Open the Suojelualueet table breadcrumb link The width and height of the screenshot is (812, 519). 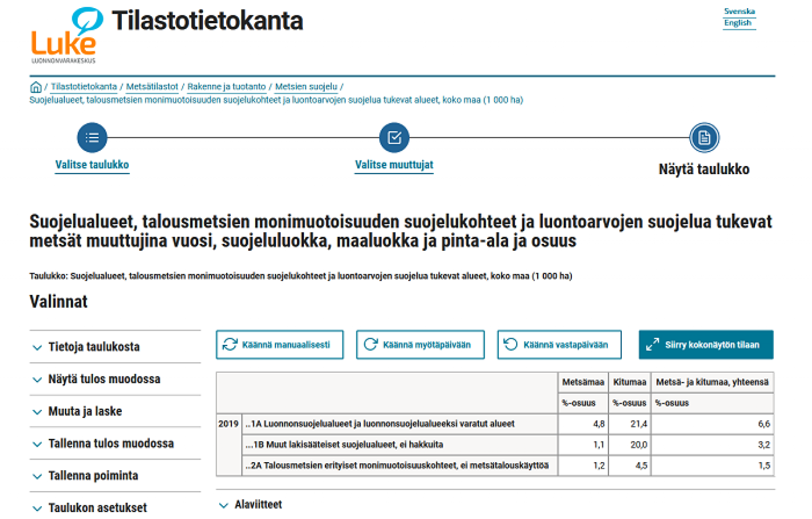276,100
